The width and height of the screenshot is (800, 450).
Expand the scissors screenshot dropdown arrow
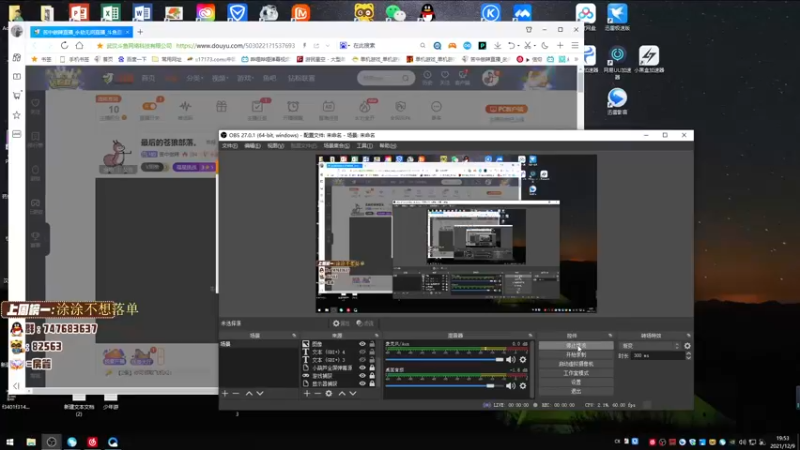(x=534, y=46)
